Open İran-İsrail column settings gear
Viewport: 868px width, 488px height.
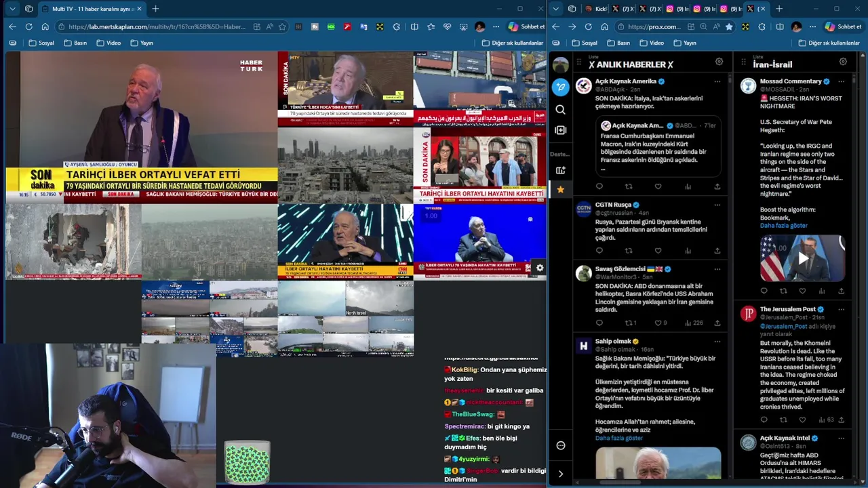click(x=843, y=62)
